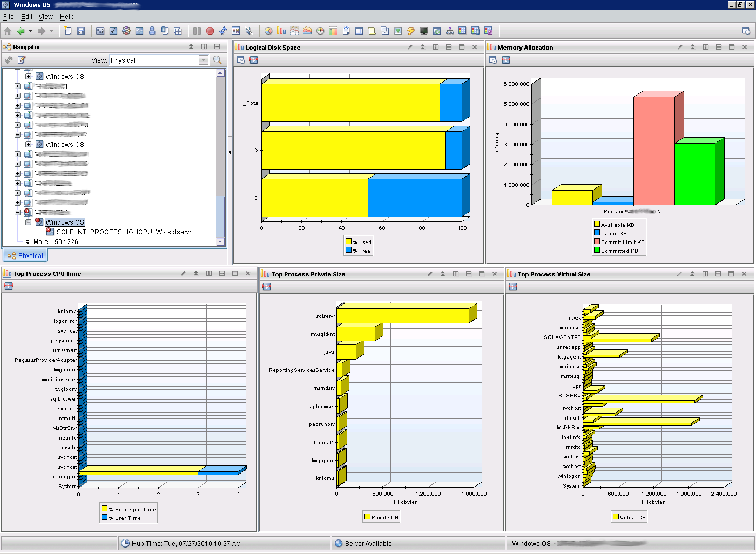The height and width of the screenshot is (554, 756).
Task: Select the Pie Chart view icon
Action: coord(268,31)
